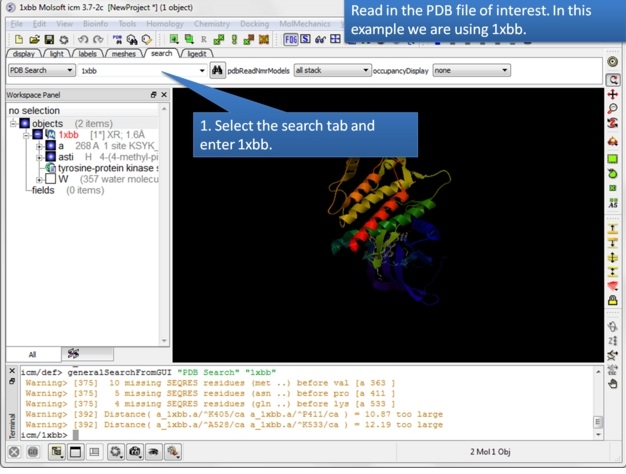The width and height of the screenshot is (626, 474).
Task: Open the pdbReadNmrModels all stack dropdown
Action: click(331, 71)
